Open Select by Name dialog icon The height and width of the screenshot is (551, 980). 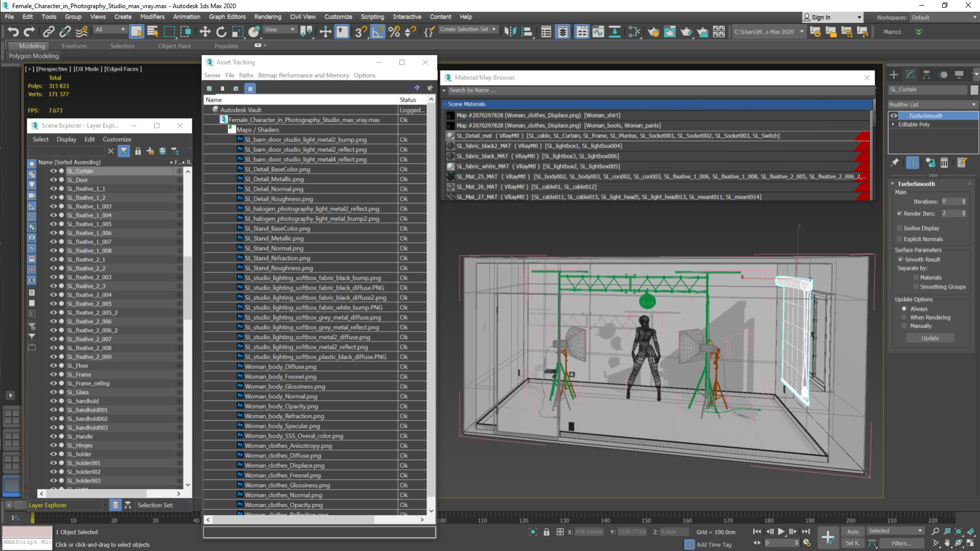pos(153,32)
